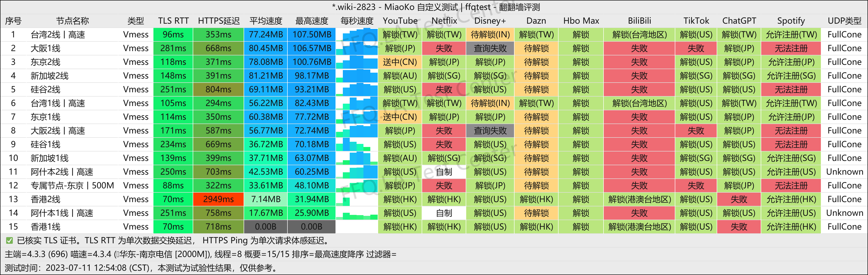Click the 节点名称 column header
Viewport: 868px width, 275px height.
coord(72,21)
